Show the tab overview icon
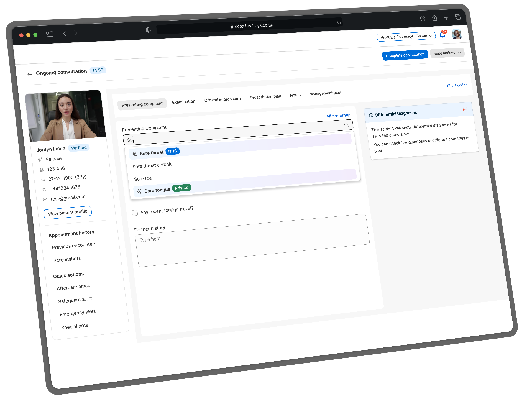This screenshot has height=399, width=532. tap(458, 17)
